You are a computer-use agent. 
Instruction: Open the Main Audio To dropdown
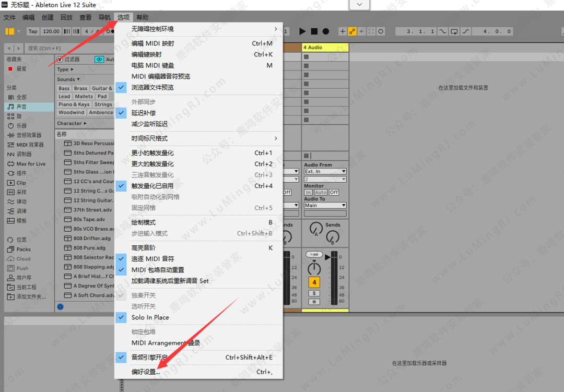point(325,205)
